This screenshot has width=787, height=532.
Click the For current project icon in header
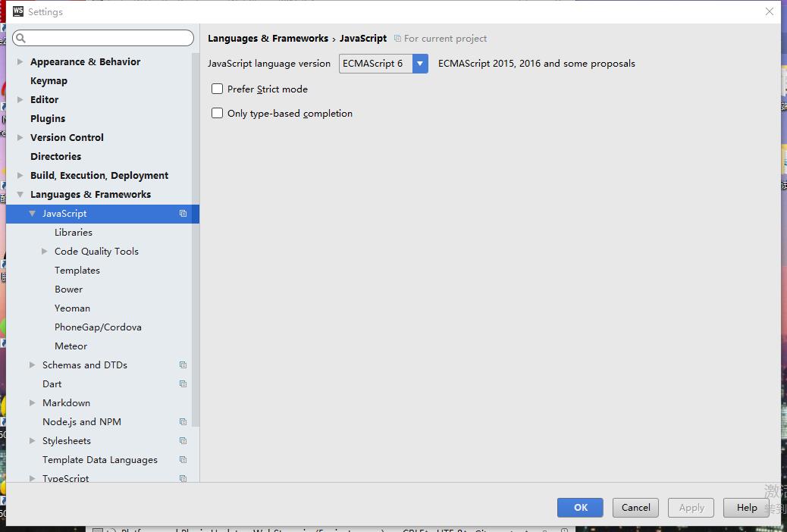(x=397, y=39)
